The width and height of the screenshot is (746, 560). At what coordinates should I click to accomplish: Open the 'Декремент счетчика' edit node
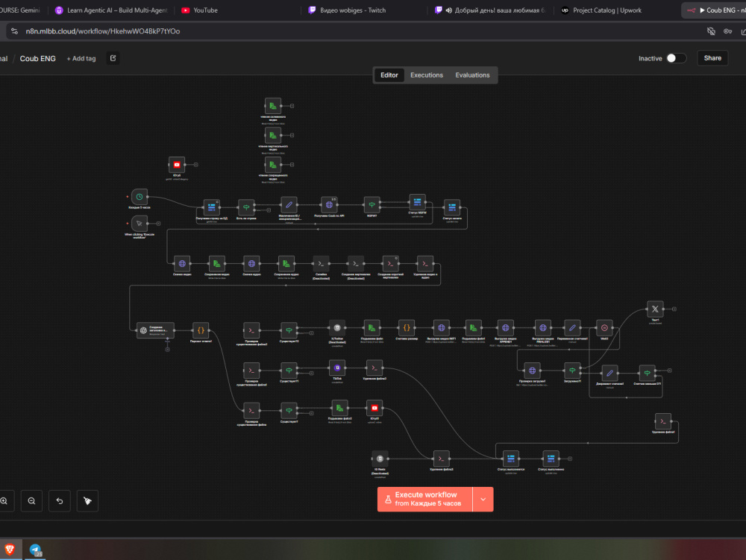tap(610, 373)
